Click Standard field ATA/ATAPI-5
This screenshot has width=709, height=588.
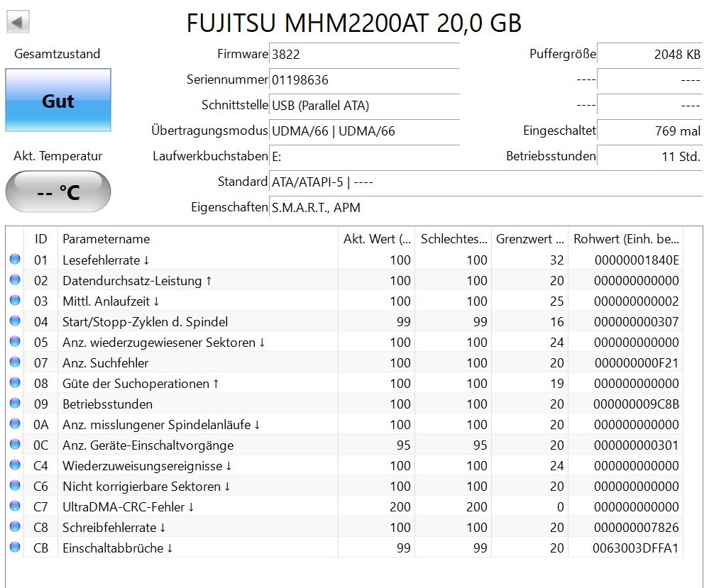click(485, 182)
